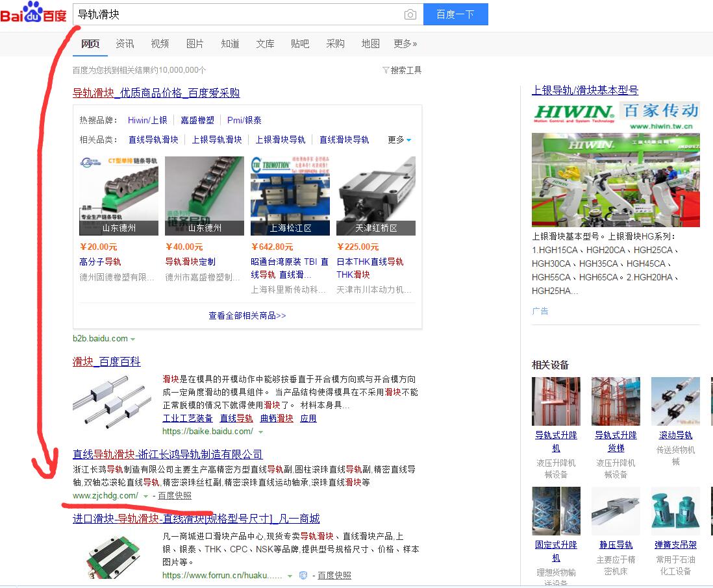Viewport: 713px width, 588px height.
Task: Open the 静压导轨 related device
Action: (x=616, y=545)
